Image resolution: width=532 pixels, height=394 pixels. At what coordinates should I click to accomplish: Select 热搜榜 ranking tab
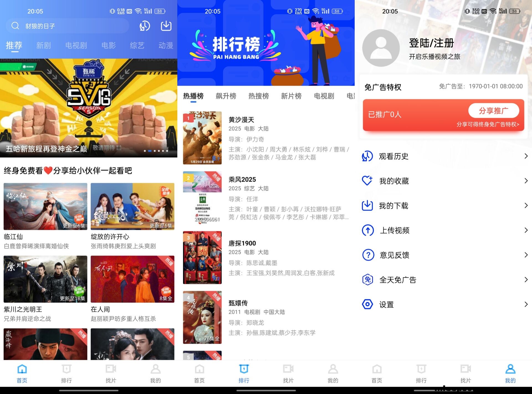(259, 96)
